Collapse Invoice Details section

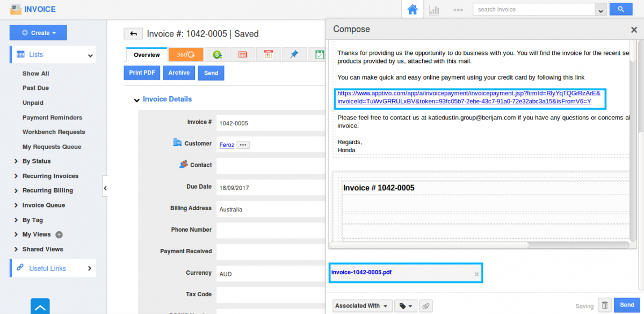point(137,99)
